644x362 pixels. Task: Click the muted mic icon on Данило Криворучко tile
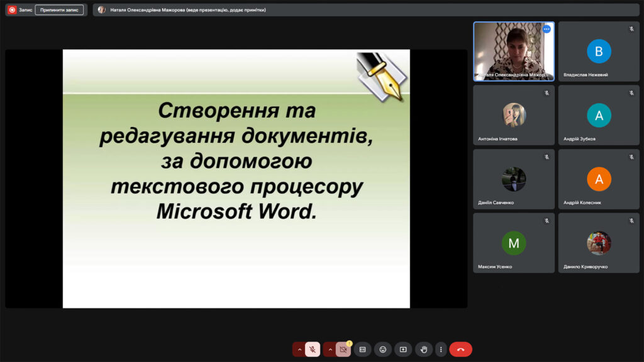tap(631, 221)
